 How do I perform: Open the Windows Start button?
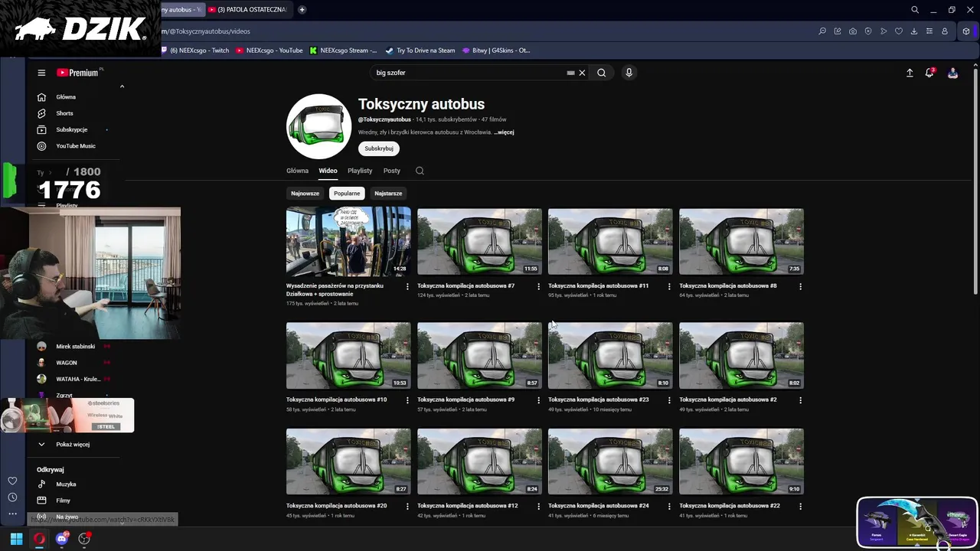click(x=16, y=539)
